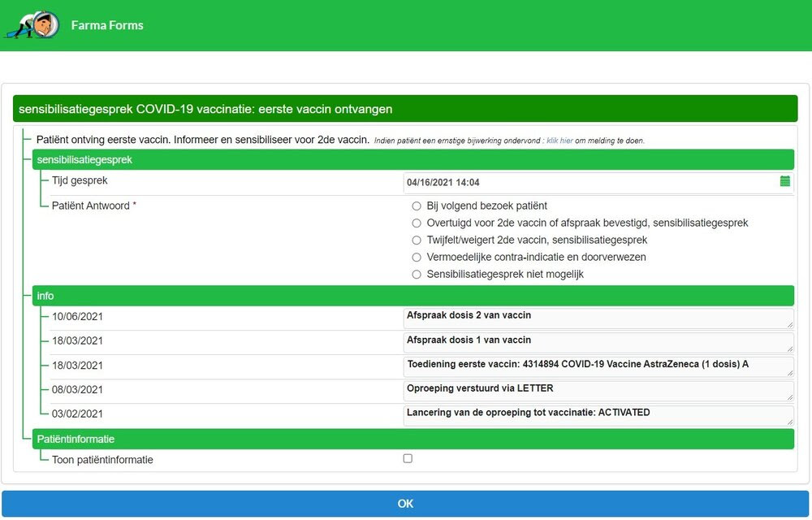Image resolution: width=812 pixels, height=520 pixels.
Task: Click the 'Afspraak dosis 1 van vaccin' text box
Action: point(598,343)
